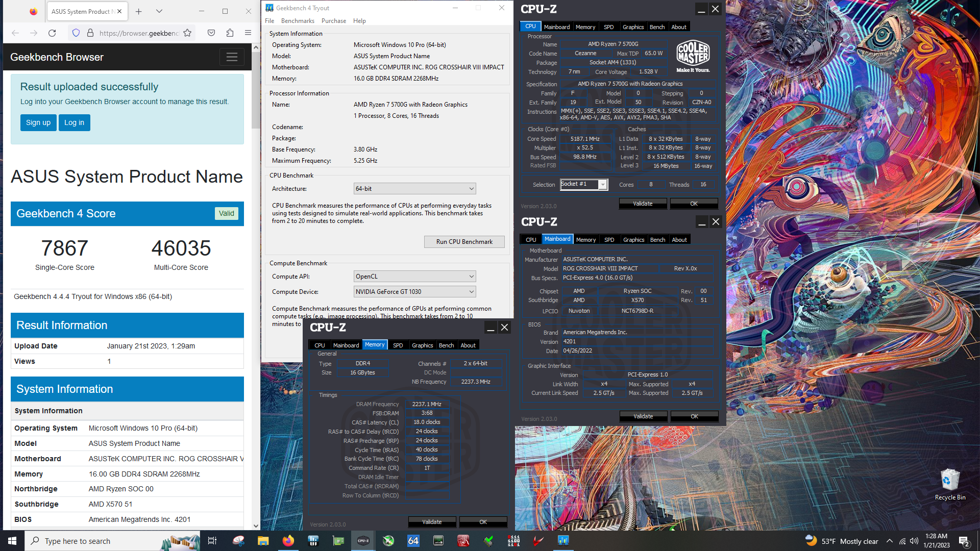Image resolution: width=980 pixels, height=551 pixels.
Task: Switch to Geekbench on the taskbar
Action: [x=563, y=541]
